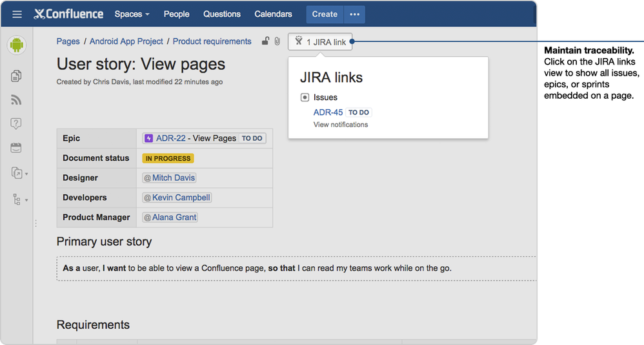Click the IN PROGRESS status lozenge
Screen dimensions: 644x345
pos(168,158)
